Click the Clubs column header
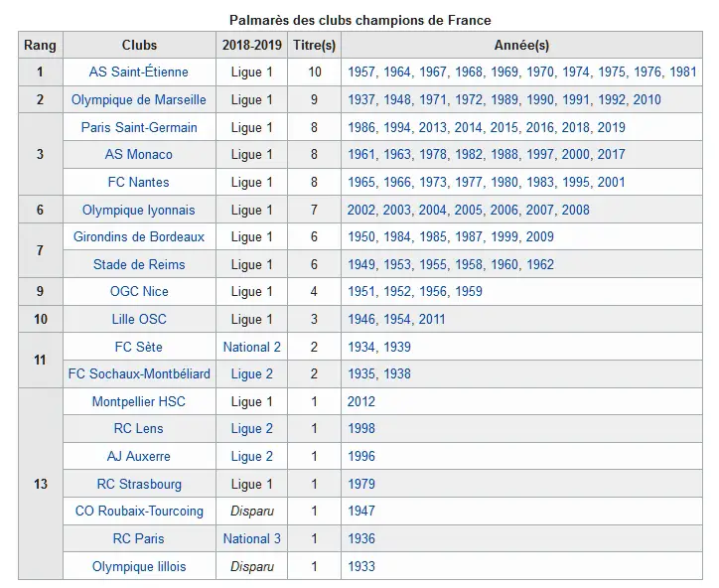This screenshot has height=588, width=719. 139,45
